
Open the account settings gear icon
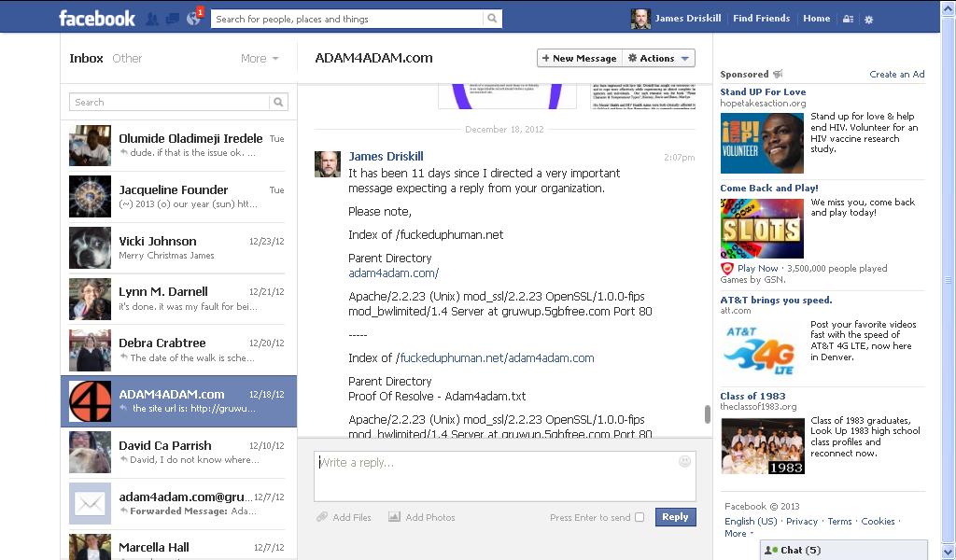click(869, 20)
